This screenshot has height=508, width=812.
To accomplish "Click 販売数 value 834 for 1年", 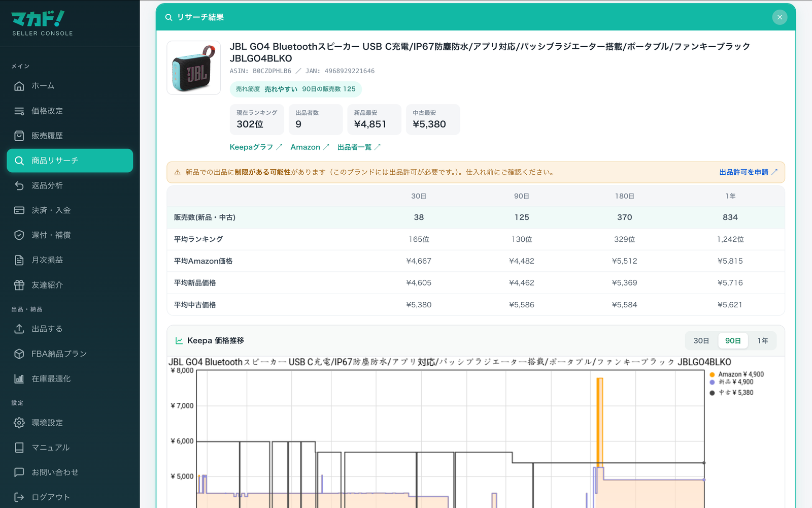I will (730, 217).
